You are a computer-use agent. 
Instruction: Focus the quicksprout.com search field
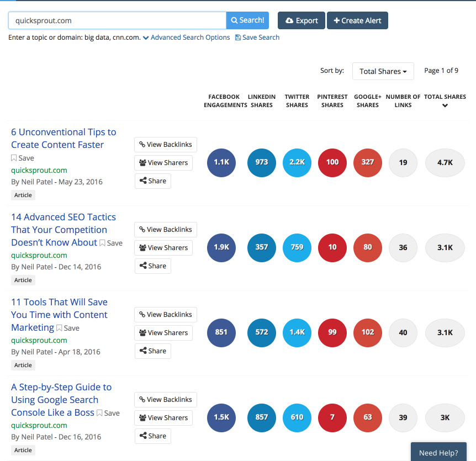click(x=118, y=20)
